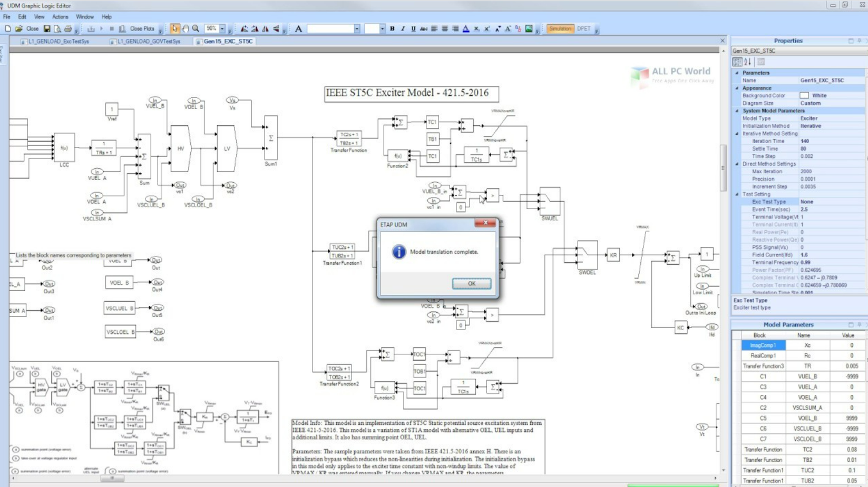The width and height of the screenshot is (868, 487).
Task: Open the 90% zoom dropdown
Action: pos(222,29)
